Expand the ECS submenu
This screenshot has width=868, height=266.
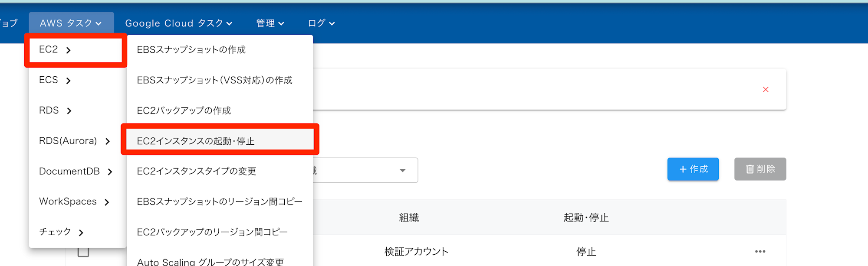[x=78, y=80]
